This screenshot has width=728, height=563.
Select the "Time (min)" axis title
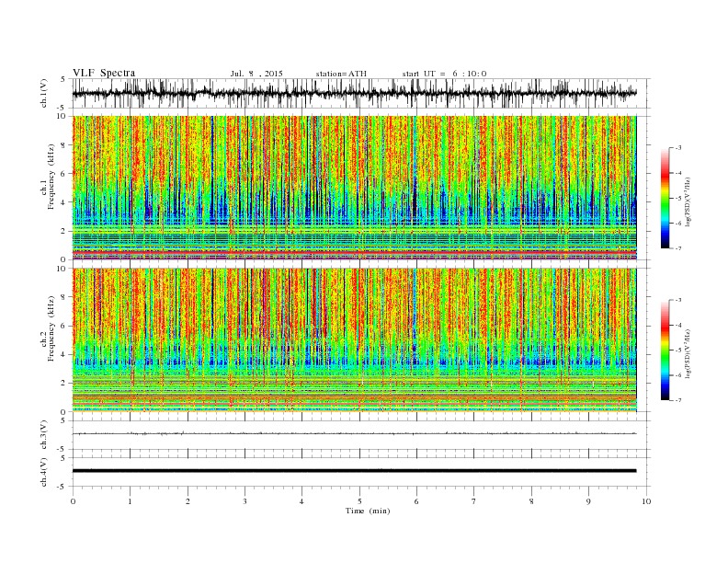tap(368, 511)
